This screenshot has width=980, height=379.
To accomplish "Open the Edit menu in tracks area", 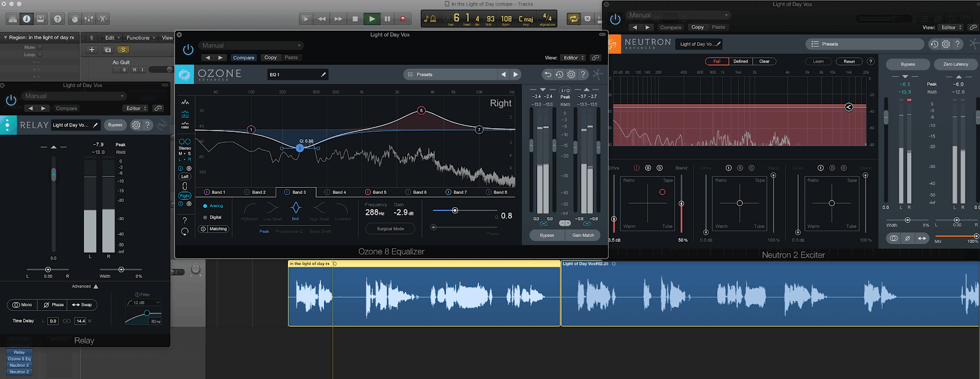I will (112, 38).
